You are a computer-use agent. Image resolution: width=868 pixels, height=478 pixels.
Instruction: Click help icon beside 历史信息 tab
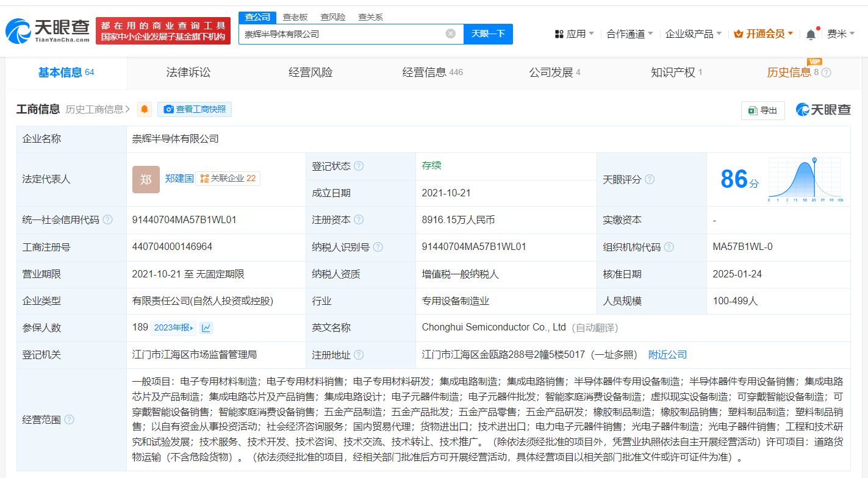click(826, 73)
